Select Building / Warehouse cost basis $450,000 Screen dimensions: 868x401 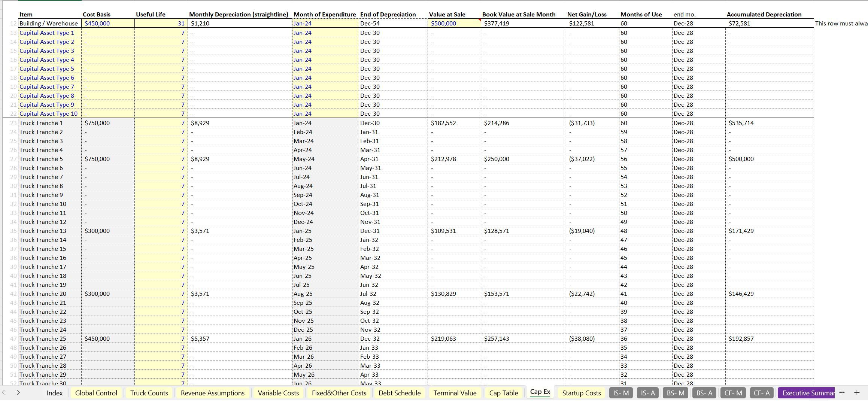[x=108, y=23]
